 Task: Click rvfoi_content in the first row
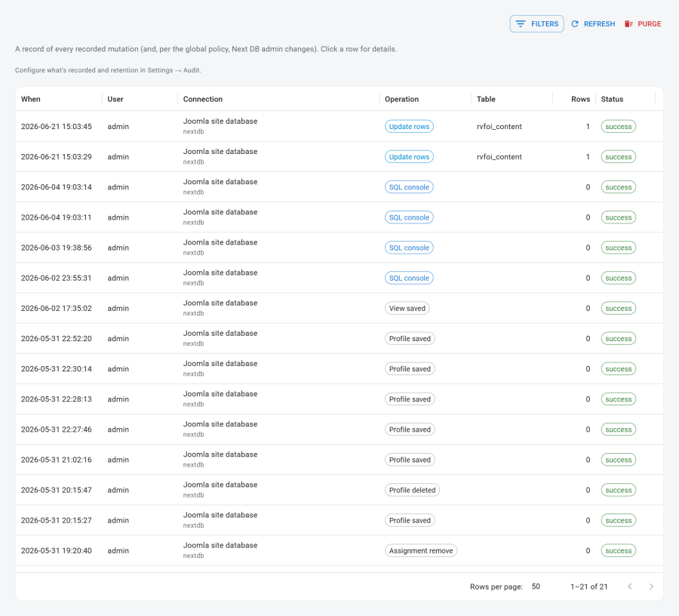pos(499,127)
